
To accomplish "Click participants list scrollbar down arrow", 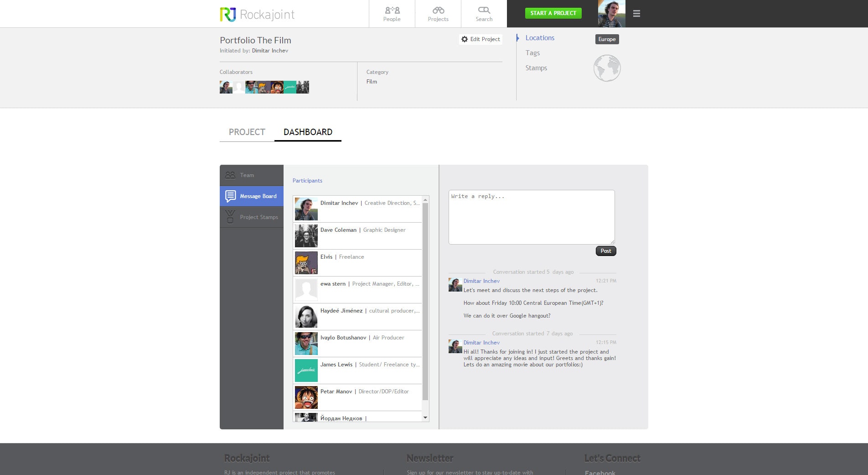I will click(425, 418).
